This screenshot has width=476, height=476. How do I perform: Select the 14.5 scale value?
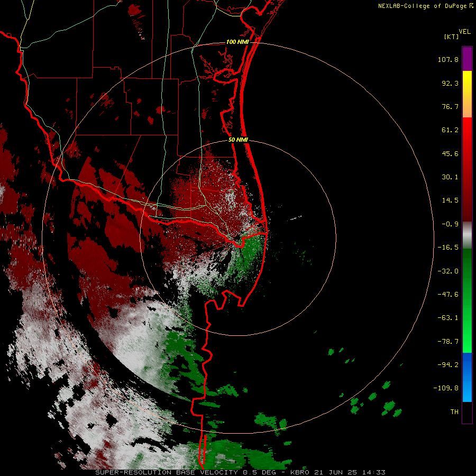[450, 200]
